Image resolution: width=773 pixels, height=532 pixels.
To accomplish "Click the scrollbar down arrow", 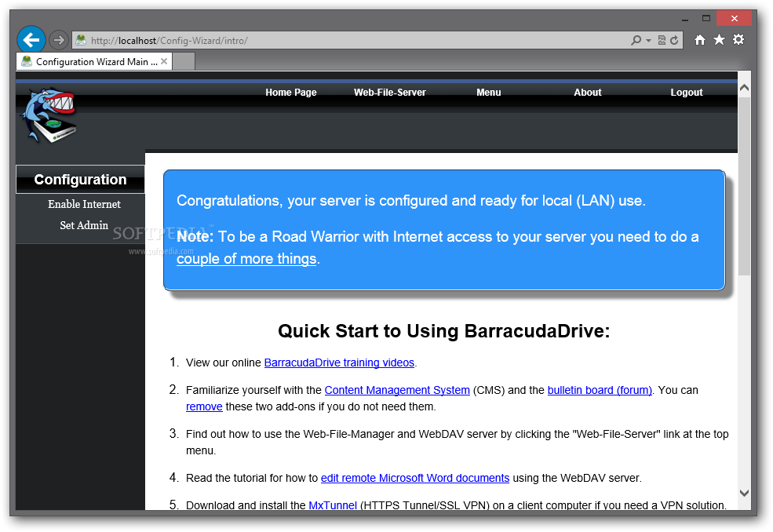I will pyautogui.click(x=745, y=493).
